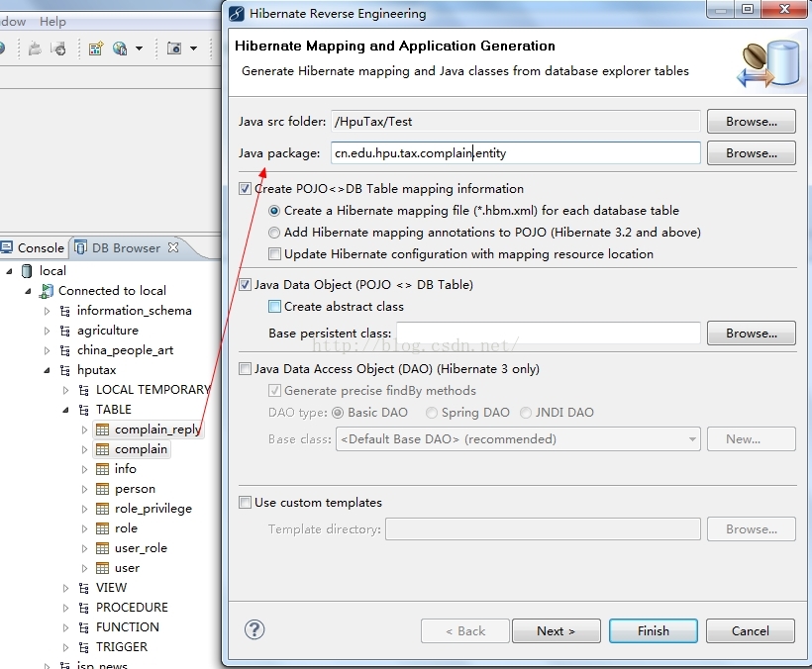
Task: Click the complain_reply table icon
Action: (x=103, y=430)
